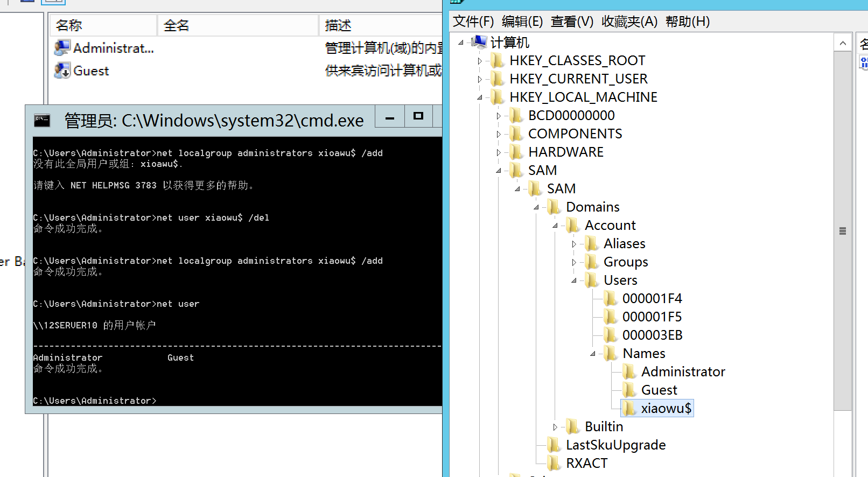Click the computer root node icon

point(479,42)
